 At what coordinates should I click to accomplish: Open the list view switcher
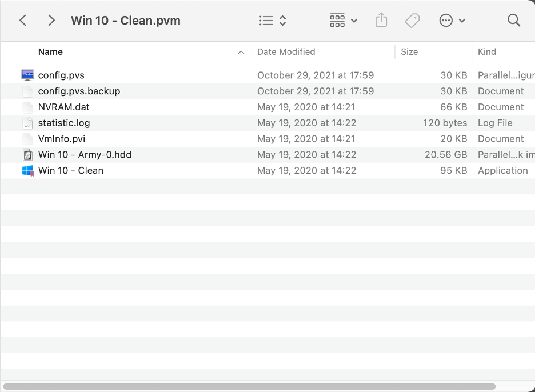272,21
